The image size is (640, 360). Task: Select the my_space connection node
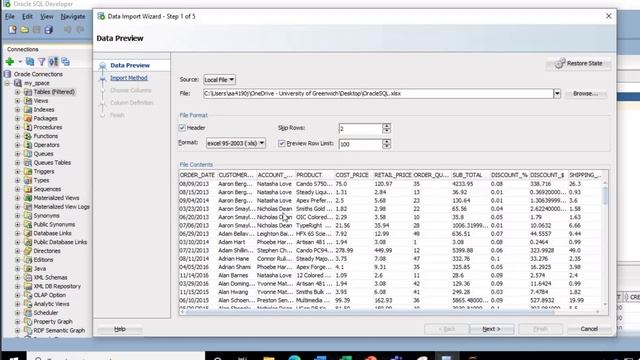tap(37, 83)
